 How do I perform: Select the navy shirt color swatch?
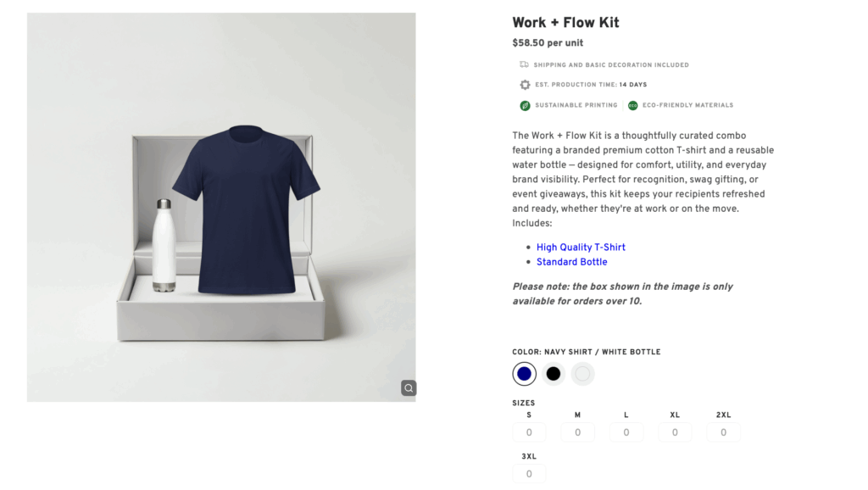[525, 374]
